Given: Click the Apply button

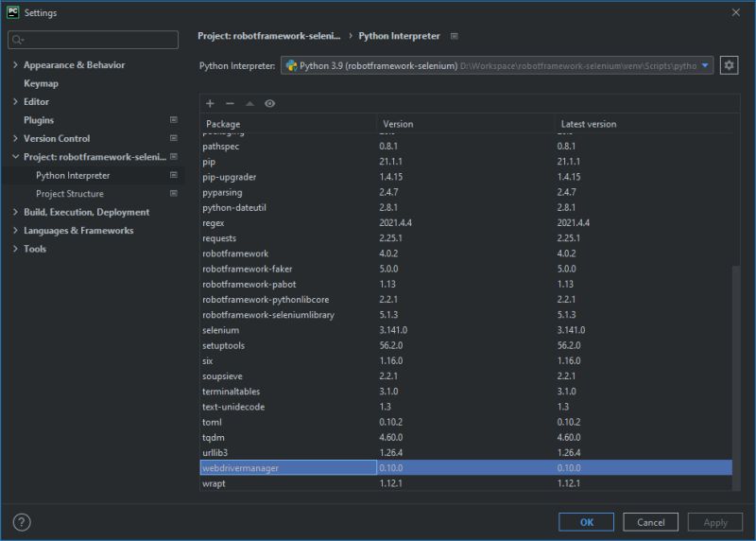Looking at the screenshot, I should click(715, 522).
